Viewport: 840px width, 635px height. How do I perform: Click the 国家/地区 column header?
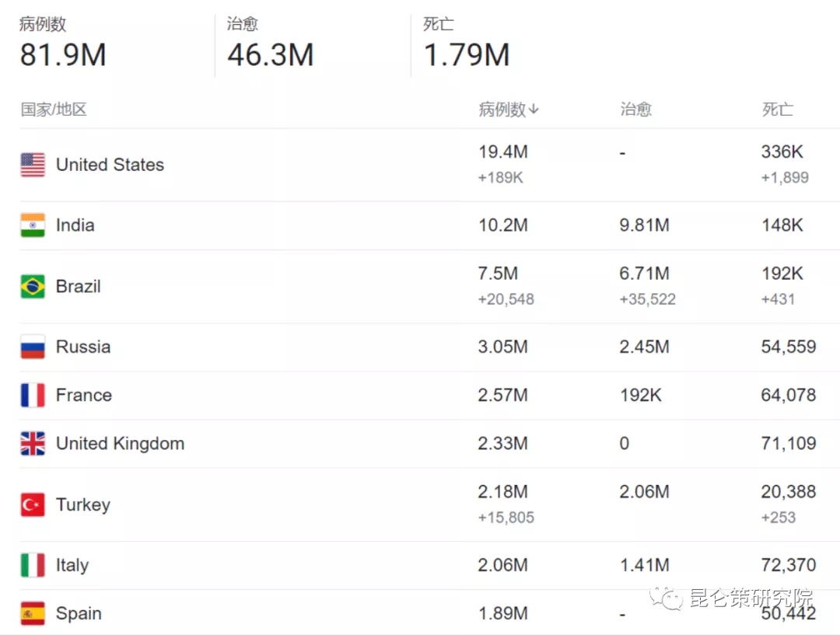pyautogui.click(x=54, y=110)
